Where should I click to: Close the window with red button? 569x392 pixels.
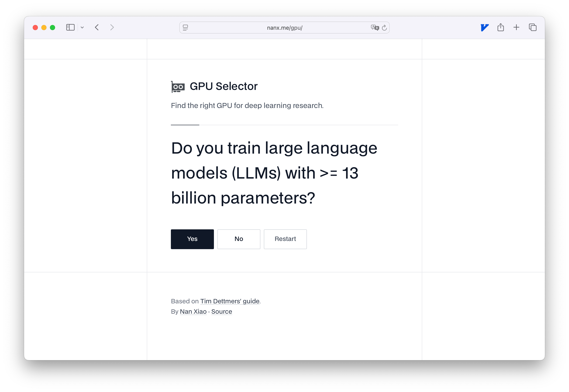(35, 28)
